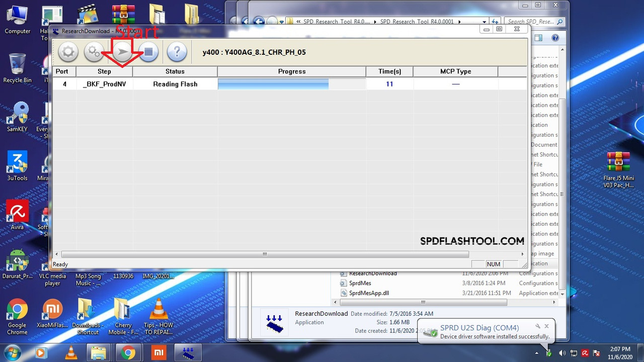Click the Avira tray icon
Viewport: 644px width, 362px height.
[585, 353]
